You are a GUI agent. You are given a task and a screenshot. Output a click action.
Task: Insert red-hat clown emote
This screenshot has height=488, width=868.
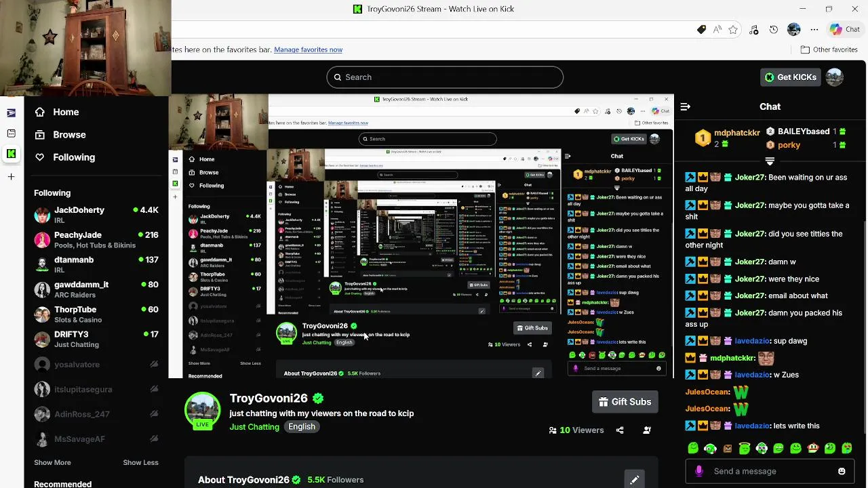[813, 448]
